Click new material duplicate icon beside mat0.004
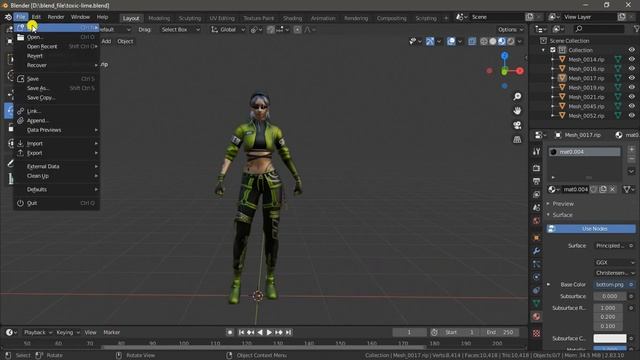This screenshot has width=640, height=360. click(x=603, y=189)
